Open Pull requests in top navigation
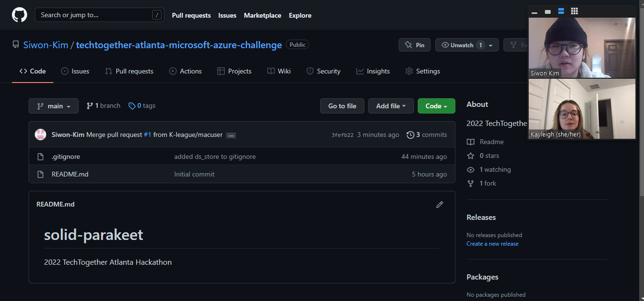 coord(191,15)
